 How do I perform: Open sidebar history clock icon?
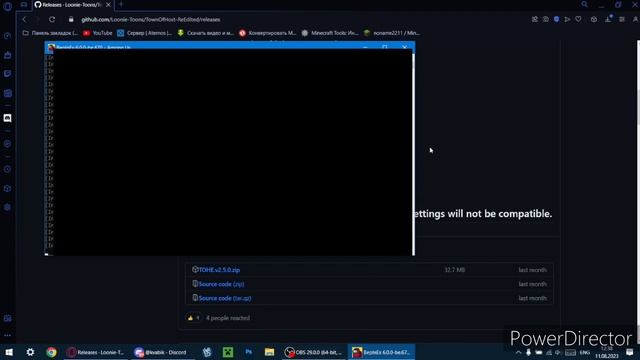7,169
